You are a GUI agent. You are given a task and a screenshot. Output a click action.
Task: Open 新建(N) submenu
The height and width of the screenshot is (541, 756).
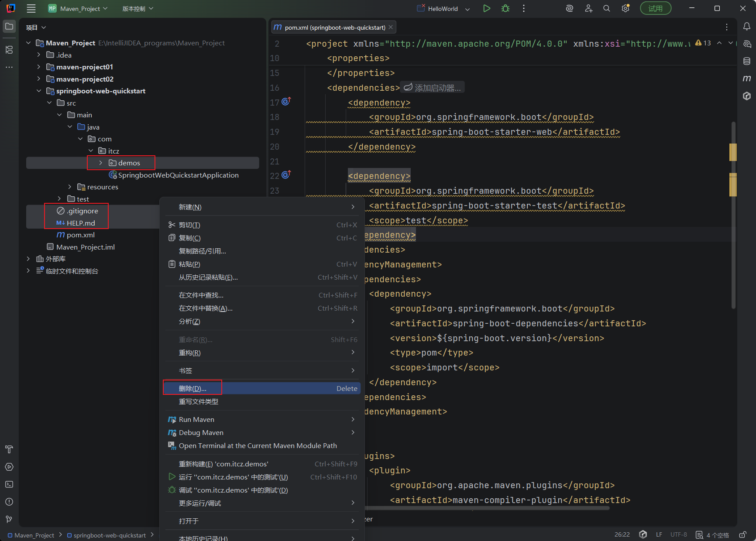[x=262, y=207]
